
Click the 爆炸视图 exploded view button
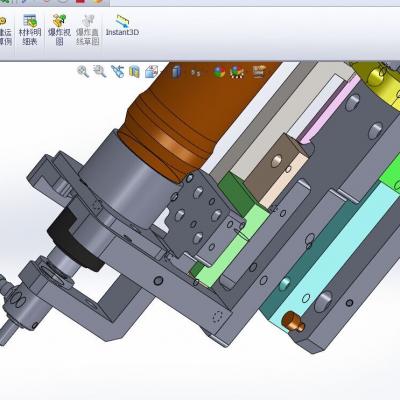point(59,30)
